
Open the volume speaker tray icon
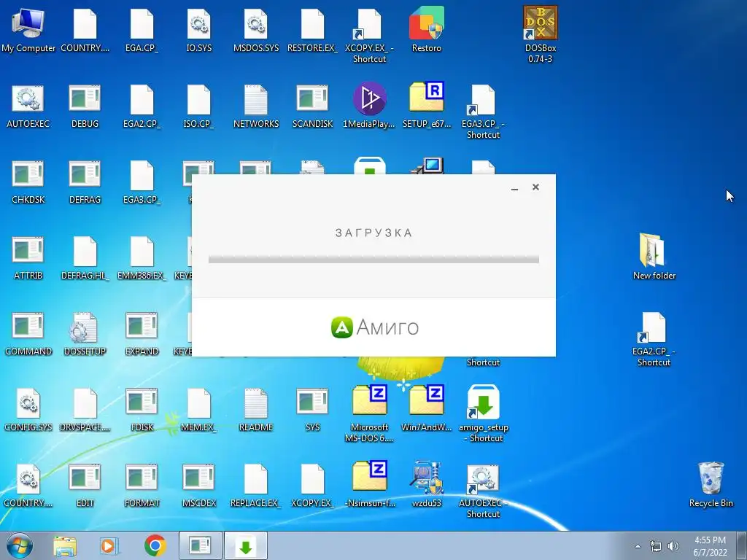point(673,546)
